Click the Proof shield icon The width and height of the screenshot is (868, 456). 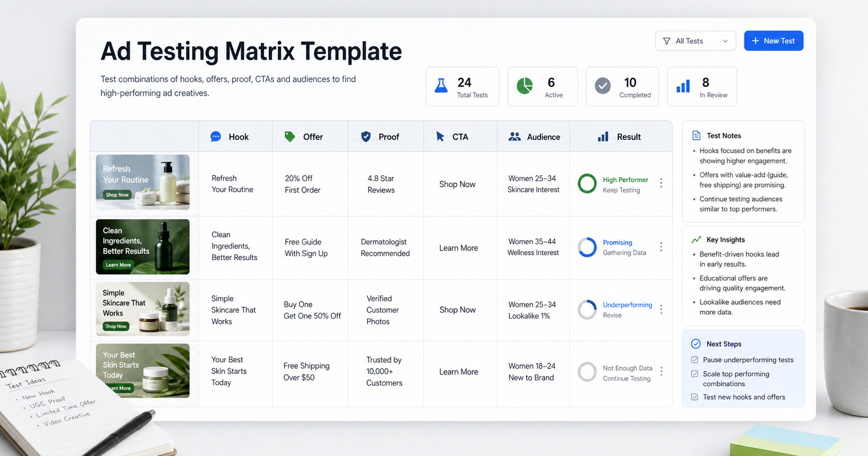coord(366,136)
